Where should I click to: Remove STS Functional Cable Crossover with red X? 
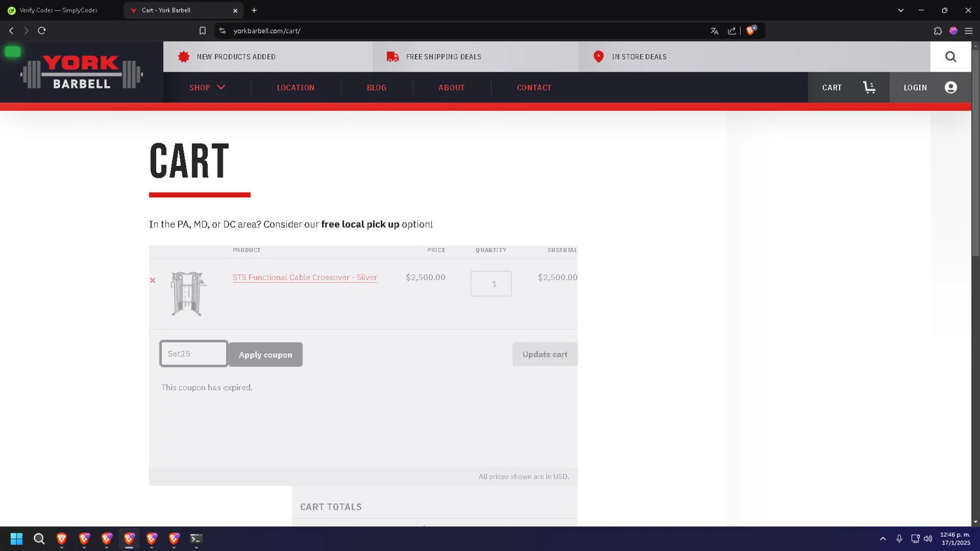[x=153, y=280]
